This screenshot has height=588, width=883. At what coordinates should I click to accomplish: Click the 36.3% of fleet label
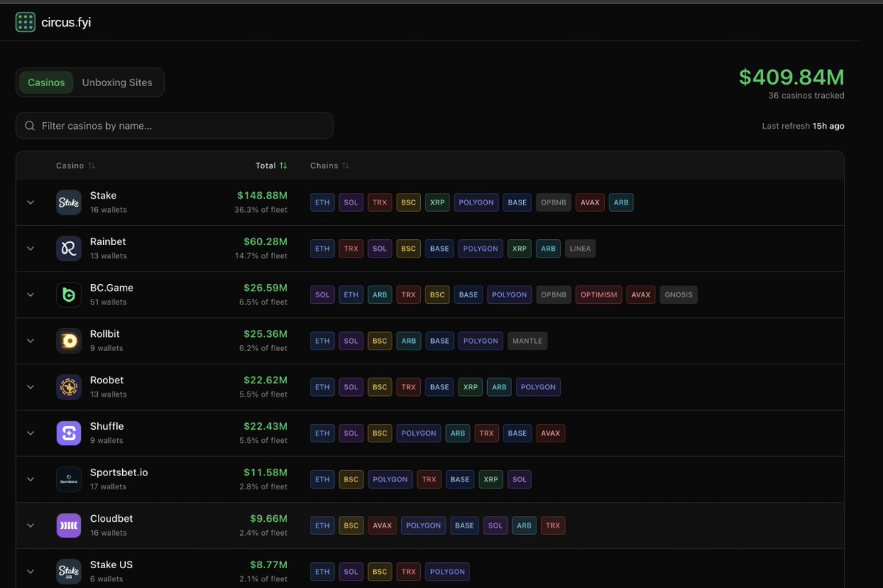[x=261, y=210]
